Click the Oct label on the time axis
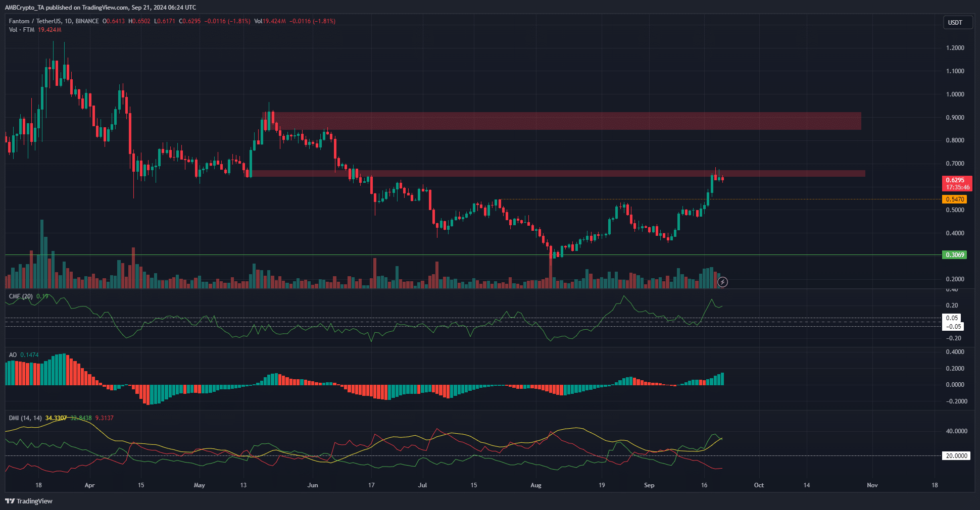The image size is (980, 510). [x=759, y=485]
